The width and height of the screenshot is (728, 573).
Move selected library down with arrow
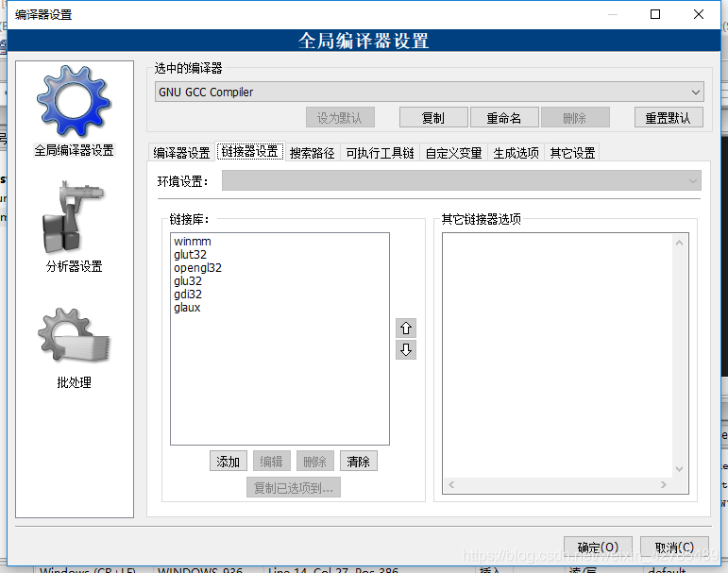[x=406, y=350]
